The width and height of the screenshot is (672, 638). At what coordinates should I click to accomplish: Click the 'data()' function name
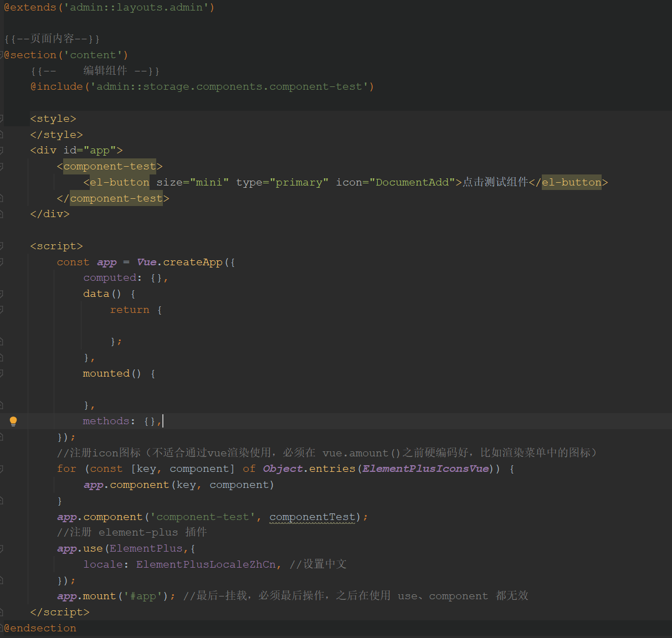[102, 294]
